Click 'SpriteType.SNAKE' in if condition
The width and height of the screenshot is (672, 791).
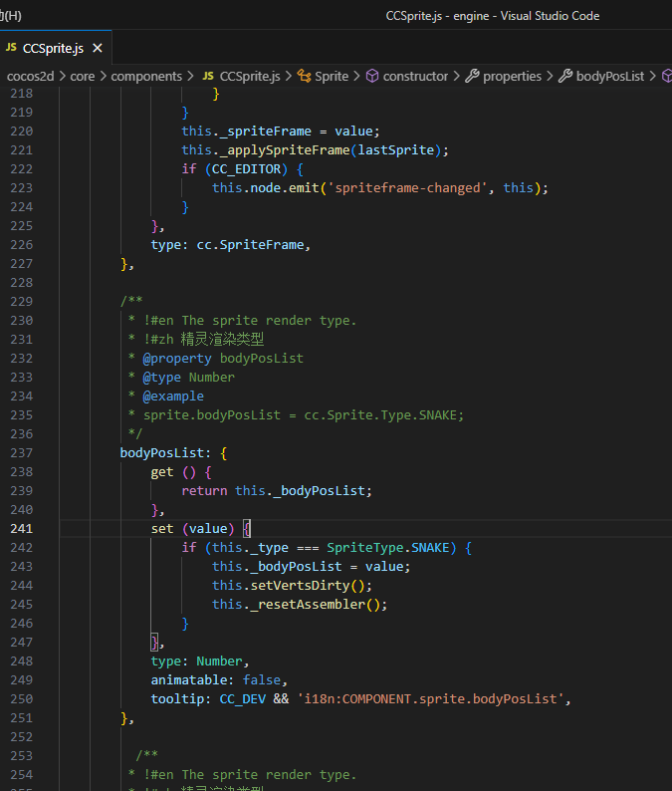[387, 548]
